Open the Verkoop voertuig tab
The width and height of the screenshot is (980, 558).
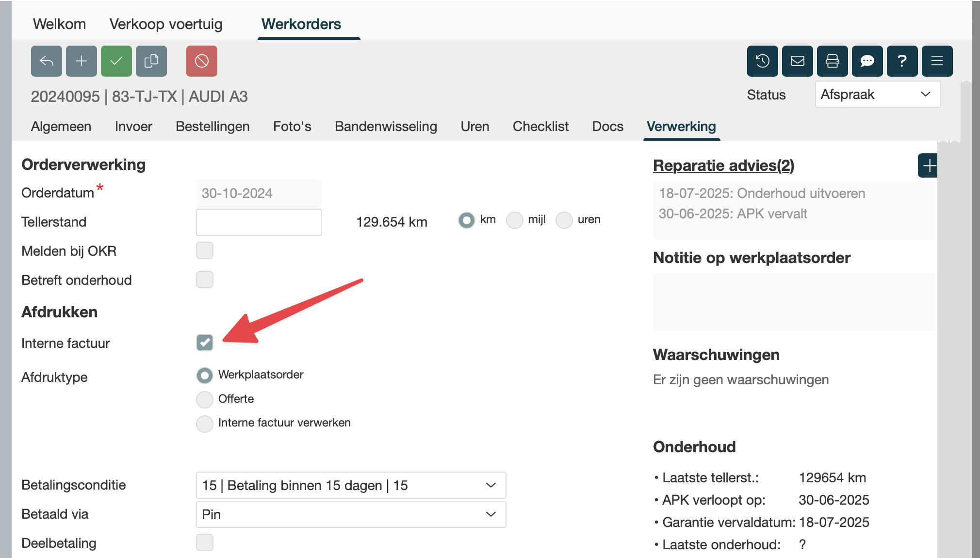click(166, 24)
